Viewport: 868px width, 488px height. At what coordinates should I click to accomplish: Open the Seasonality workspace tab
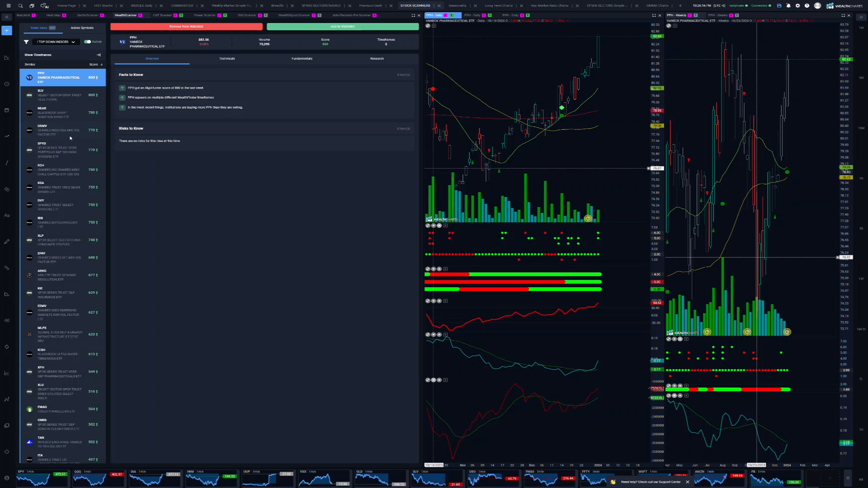click(x=457, y=6)
